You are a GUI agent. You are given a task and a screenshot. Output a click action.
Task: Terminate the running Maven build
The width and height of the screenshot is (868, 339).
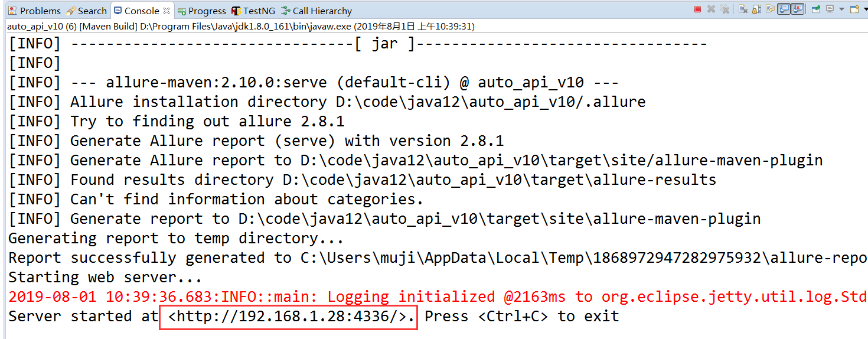(x=697, y=9)
